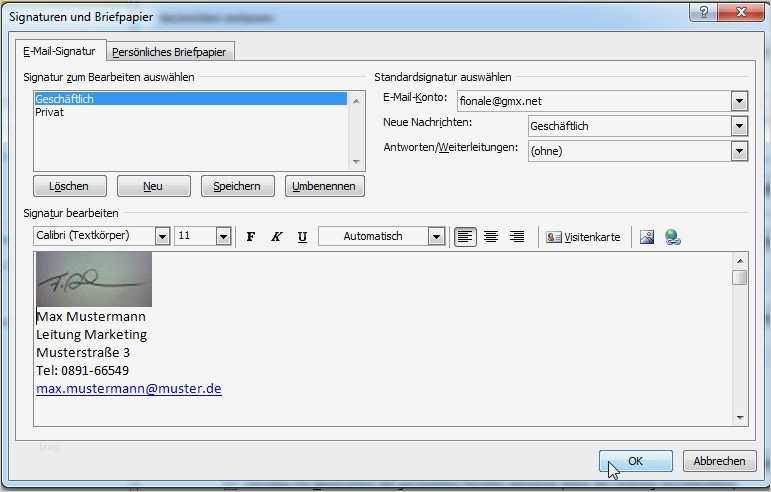Click the Musterstraße 3 line
This screenshot has height=492, width=771.
[x=83, y=353]
